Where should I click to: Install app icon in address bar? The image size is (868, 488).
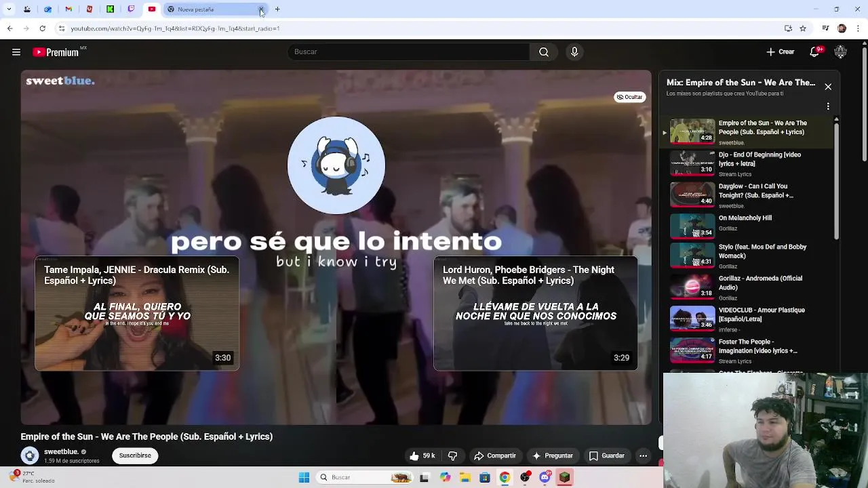coord(788,28)
